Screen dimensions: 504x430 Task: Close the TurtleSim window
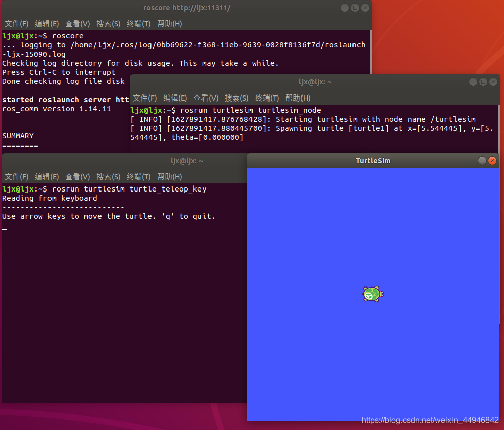(x=492, y=161)
